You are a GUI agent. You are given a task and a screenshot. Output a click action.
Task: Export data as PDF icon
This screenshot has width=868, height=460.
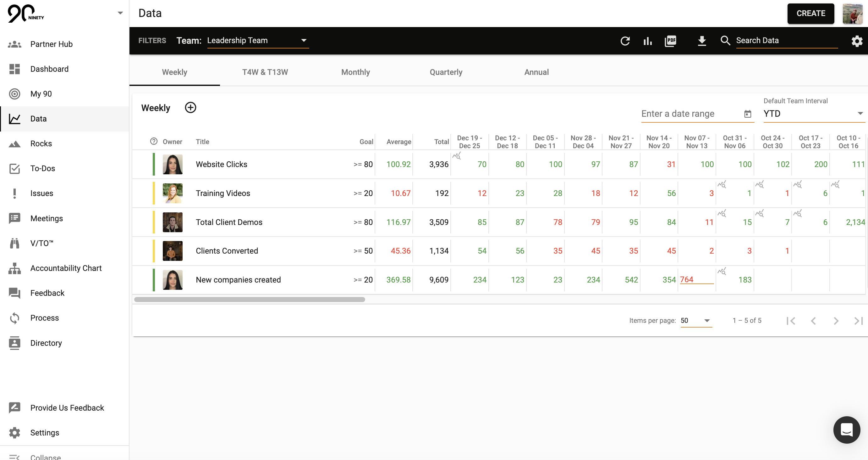(670, 41)
